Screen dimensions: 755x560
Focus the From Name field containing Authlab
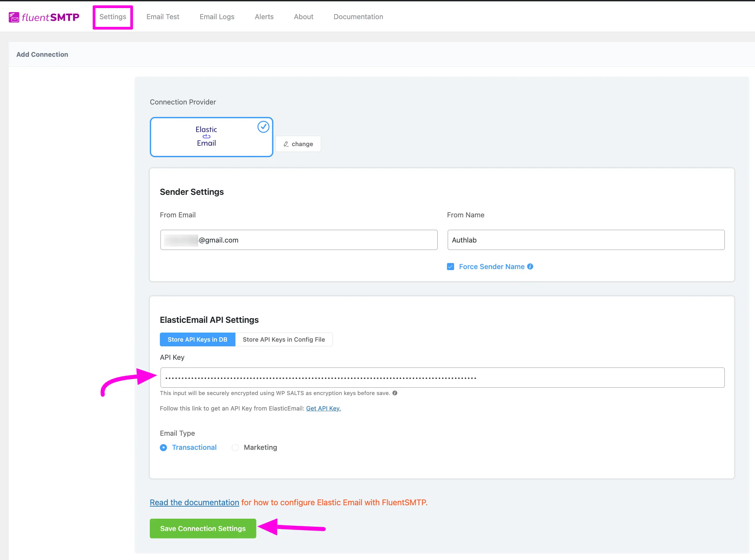(586, 240)
